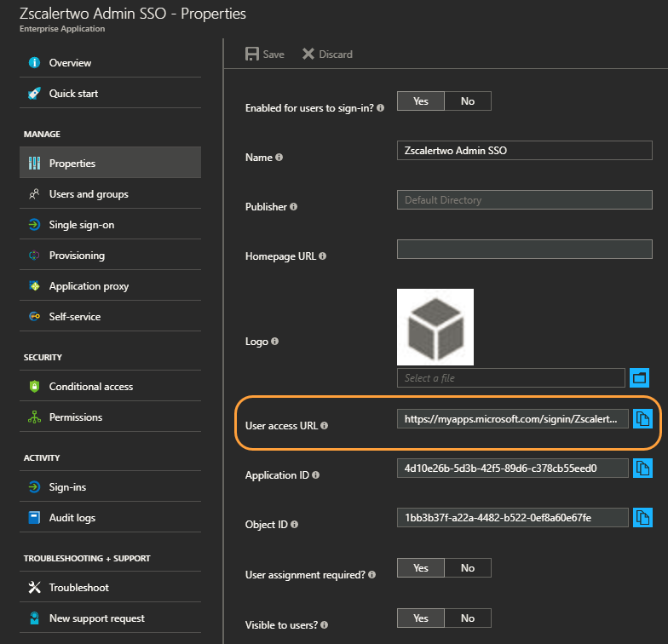668x644 pixels.
Task: Copy the Application ID value
Action: [642, 469]
